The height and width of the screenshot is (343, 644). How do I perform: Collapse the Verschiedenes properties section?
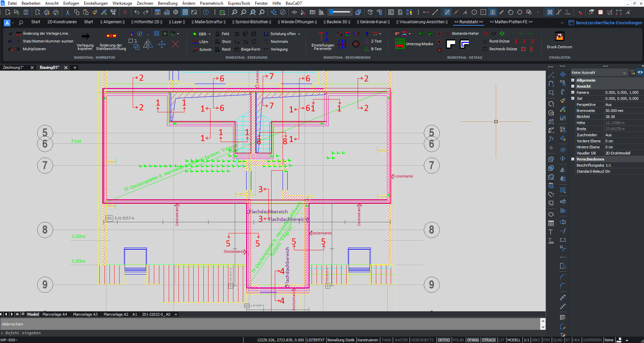(x=573, y=159)
